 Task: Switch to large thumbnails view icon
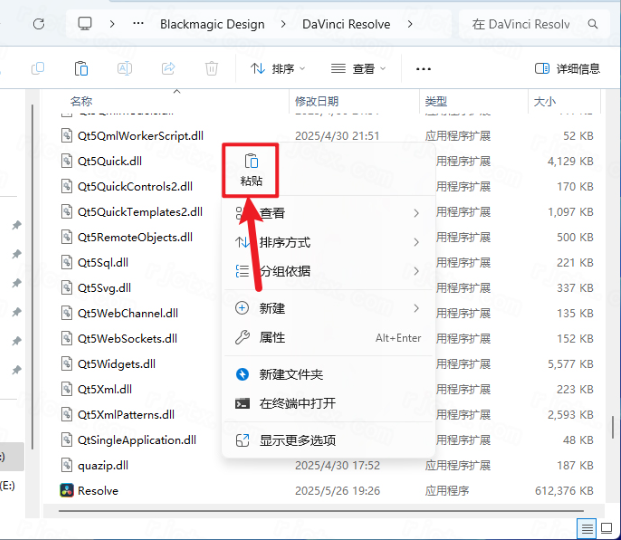point(606,528)
